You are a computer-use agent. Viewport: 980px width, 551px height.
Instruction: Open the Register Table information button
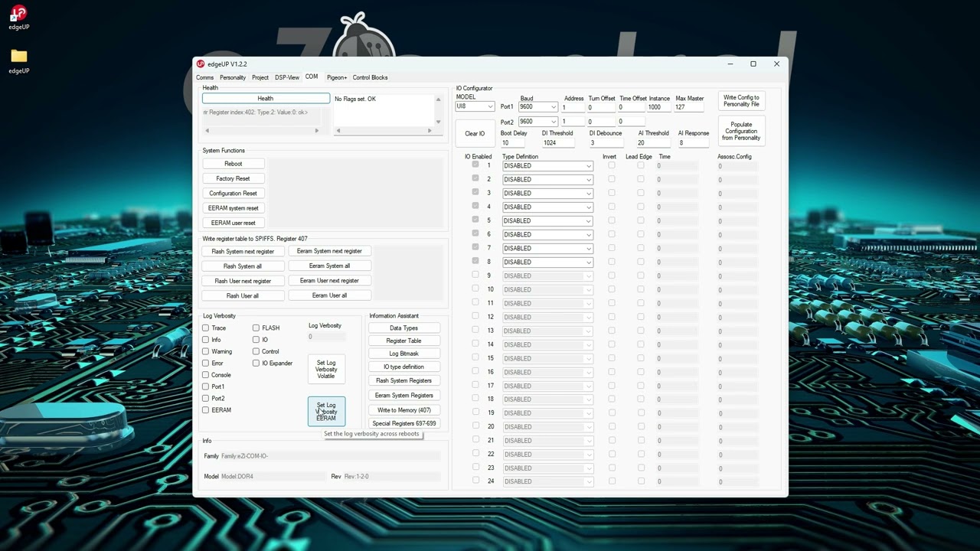tap(403, 341)
